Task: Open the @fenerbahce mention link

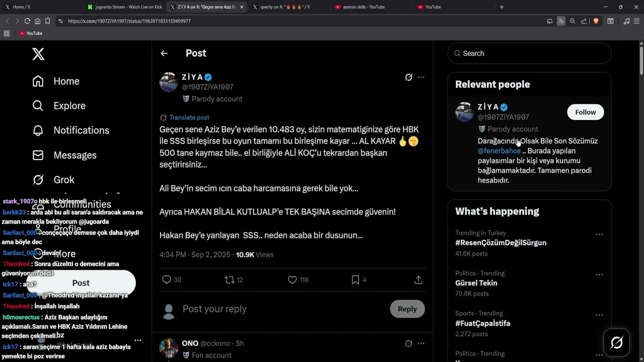Action: (x=499, y=151)
